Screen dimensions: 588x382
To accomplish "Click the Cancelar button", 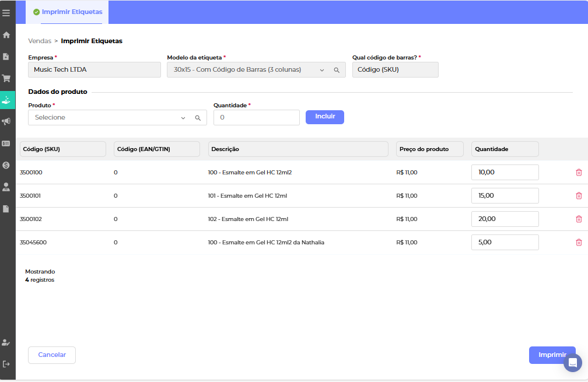I will pyautogui.click(x=52, y=355).
